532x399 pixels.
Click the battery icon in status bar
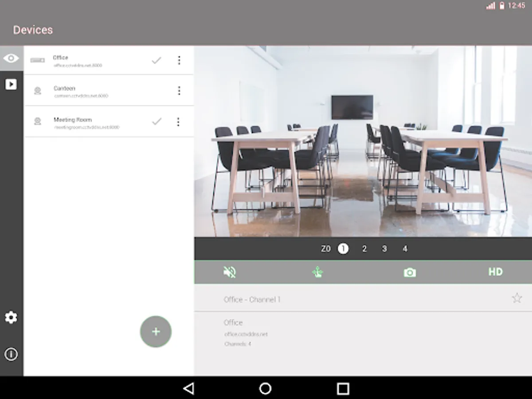pos(502,6)
